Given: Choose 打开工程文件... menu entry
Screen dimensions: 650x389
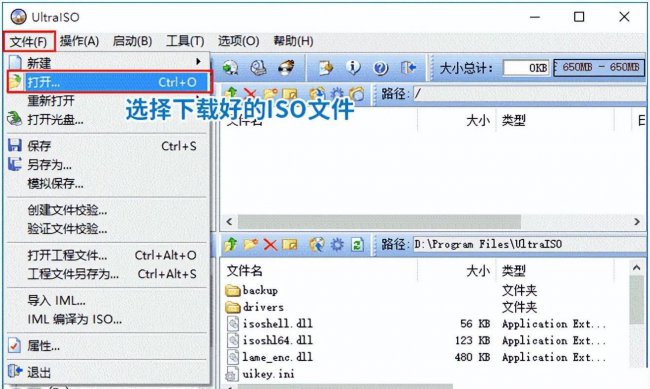Looking at the screenshot, I should 107,255.
